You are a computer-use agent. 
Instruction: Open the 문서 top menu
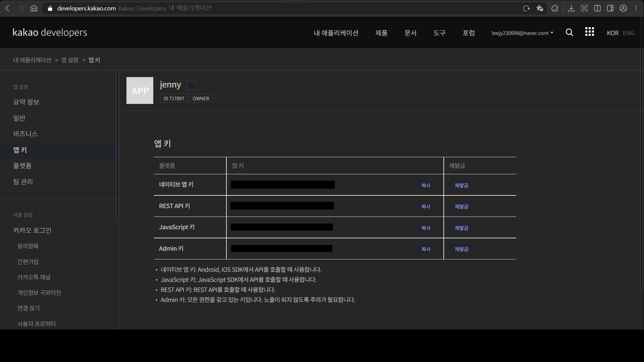tap(411, 33)
